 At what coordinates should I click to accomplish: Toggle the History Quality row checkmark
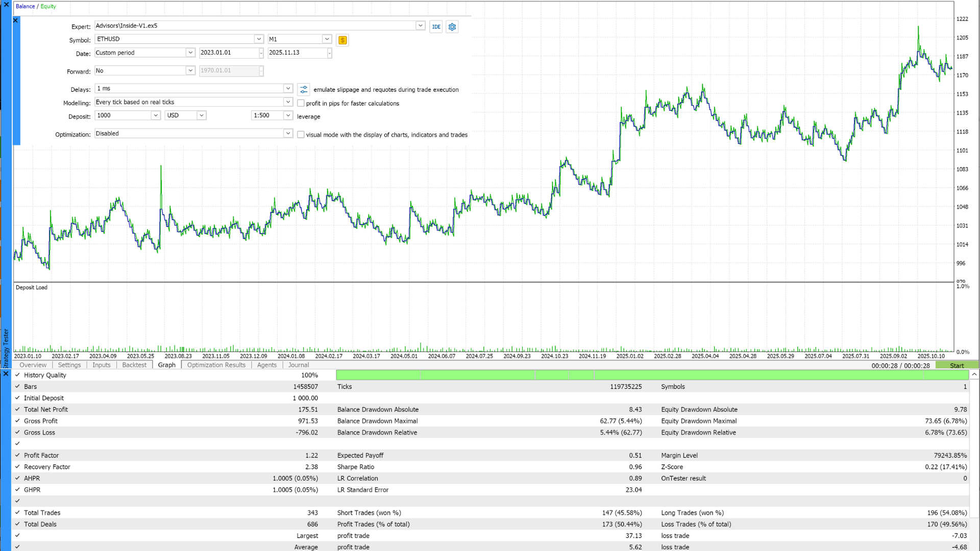[x=17, y=375]
